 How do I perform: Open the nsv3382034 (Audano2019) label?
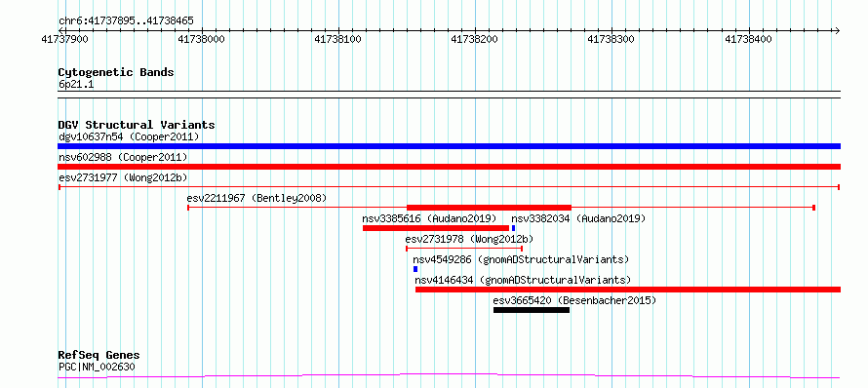pyautogui.click(x=578, y=218)
